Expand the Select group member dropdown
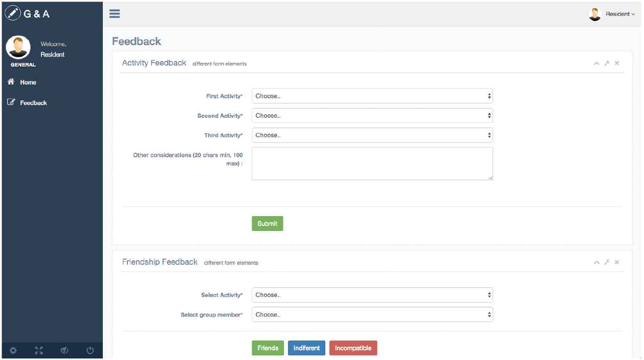The height and width of the screenshot is (360, 644). (372, 314)
